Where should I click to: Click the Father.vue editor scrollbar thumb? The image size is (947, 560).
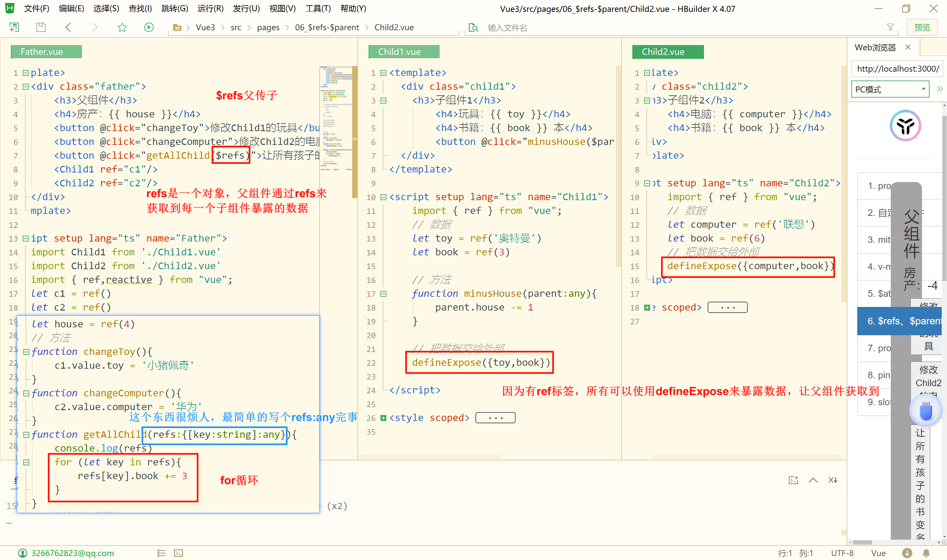tap(354, 132)
